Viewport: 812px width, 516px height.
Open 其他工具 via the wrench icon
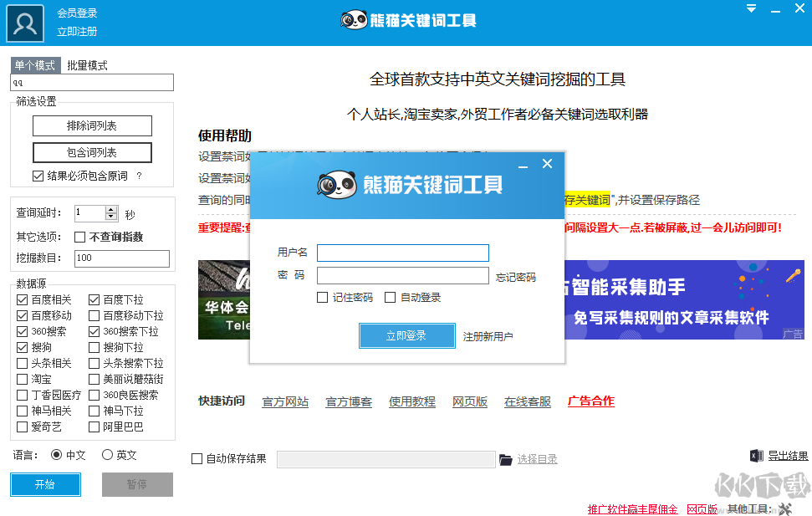point(784,508)
